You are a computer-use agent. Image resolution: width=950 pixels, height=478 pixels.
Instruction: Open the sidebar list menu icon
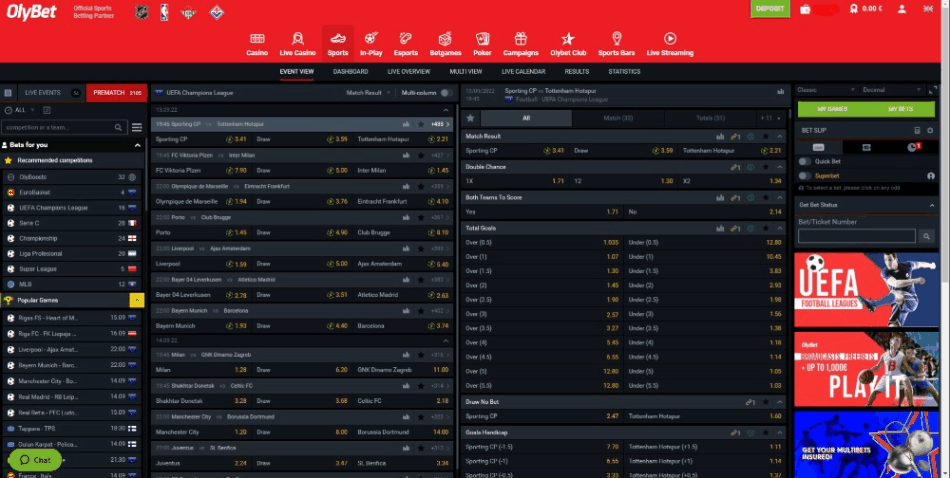pyautogui.click(x=137, y=127)
